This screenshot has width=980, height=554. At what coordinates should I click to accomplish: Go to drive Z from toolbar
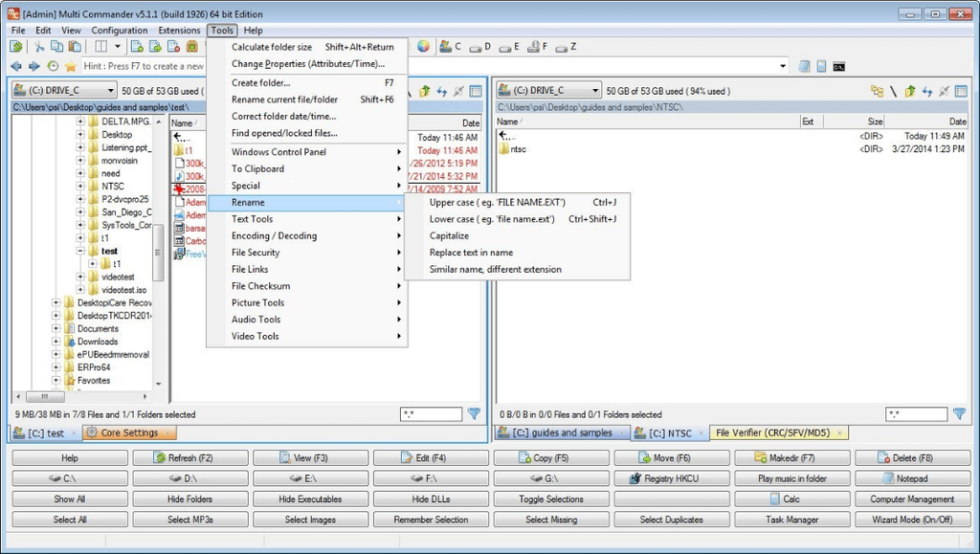click(x=566, y=47)
